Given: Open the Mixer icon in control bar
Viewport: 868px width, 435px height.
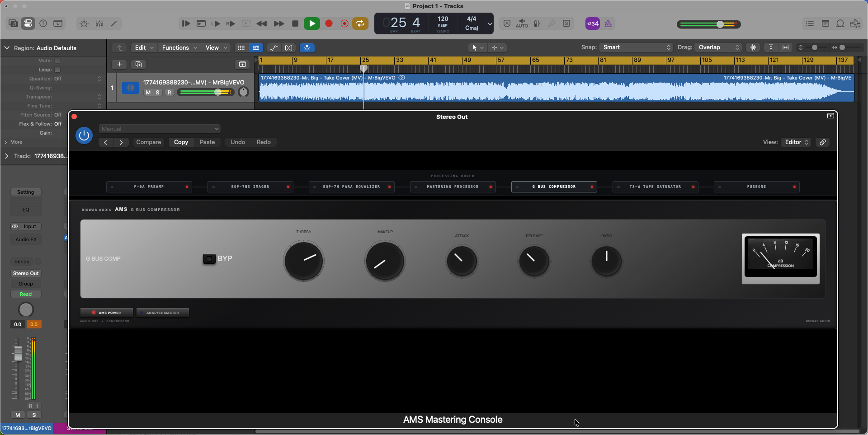Looking at the screenshot, I should pyautogui.click(x=99, y=23).
